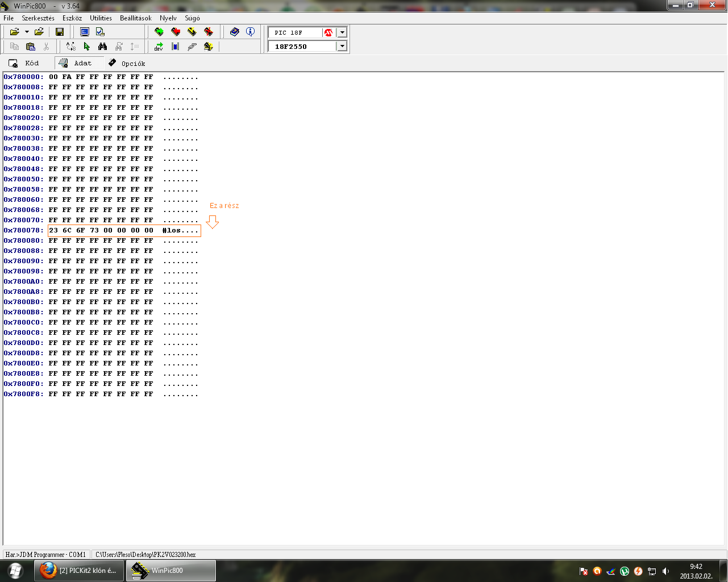Click the open file folder icon
This screenshot has height=582, width=728.
click(x=15, y=32)
